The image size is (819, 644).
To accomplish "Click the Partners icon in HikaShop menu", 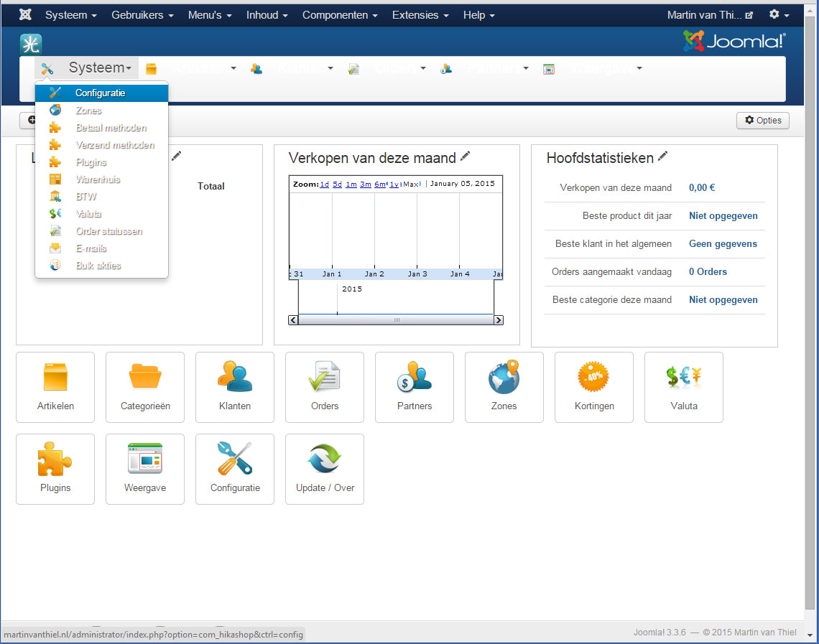I will pyautogui.click(x=446, y=69).
